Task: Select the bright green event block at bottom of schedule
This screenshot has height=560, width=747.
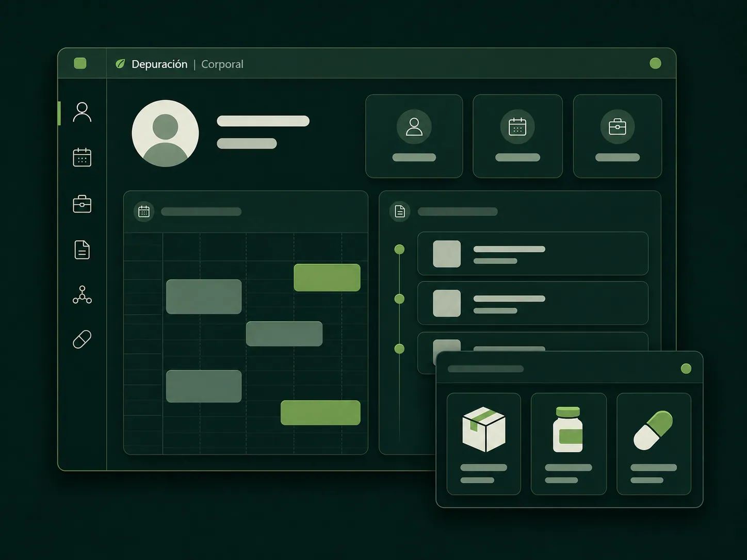Action: point(320,413)
